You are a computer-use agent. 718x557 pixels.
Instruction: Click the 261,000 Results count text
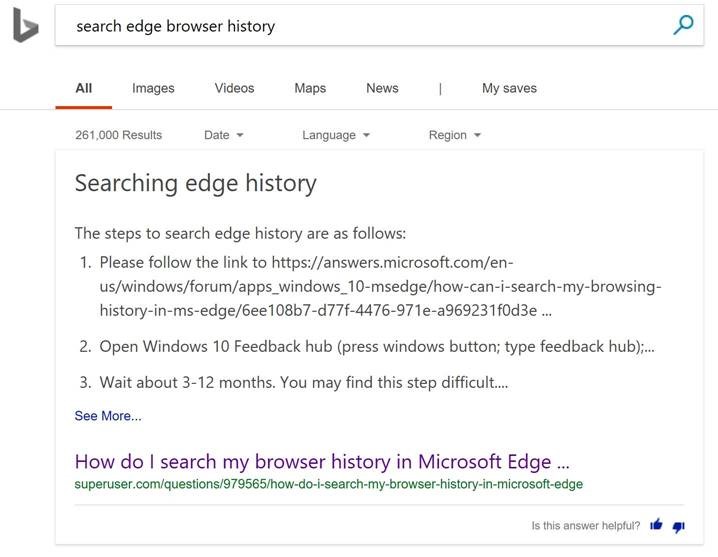pos(119,135)
